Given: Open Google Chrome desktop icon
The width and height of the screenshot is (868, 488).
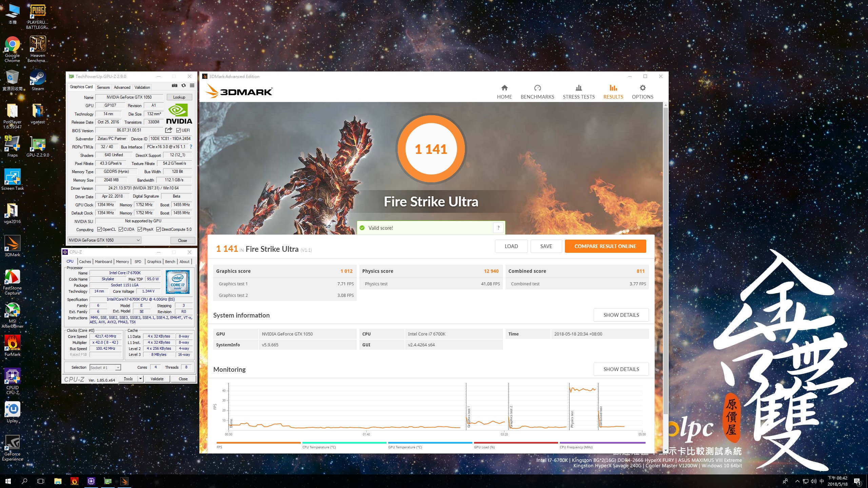Looking at the screenshot, I should pos(12,49).
